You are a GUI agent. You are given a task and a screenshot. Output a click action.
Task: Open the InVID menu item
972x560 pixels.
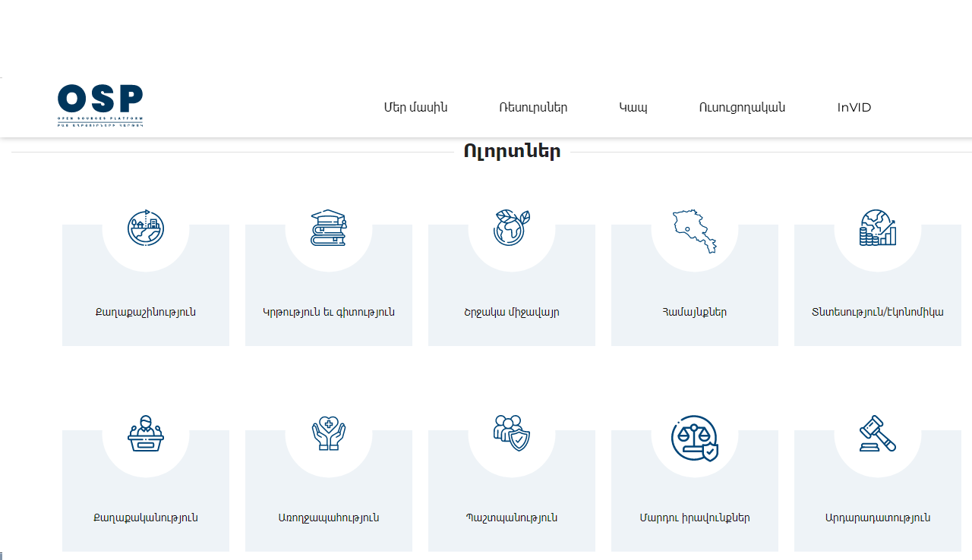[x=854, y=108]
